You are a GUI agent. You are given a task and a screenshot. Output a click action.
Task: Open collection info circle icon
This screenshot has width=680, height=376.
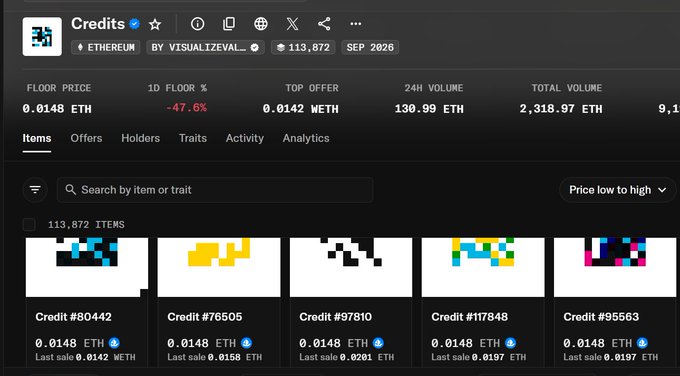[x=197, y=24]
